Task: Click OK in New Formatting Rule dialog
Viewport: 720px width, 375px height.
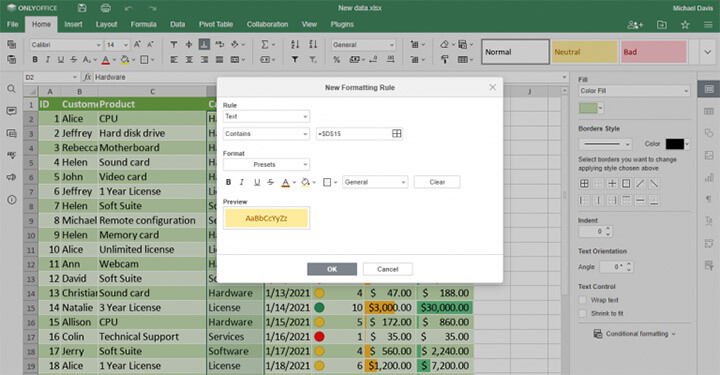Action: 332,269
